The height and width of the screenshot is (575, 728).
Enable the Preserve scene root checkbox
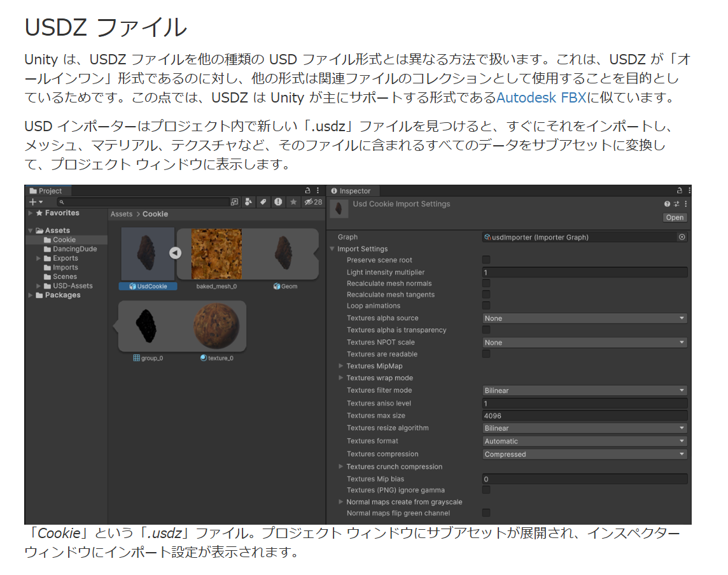pos(486,260)
